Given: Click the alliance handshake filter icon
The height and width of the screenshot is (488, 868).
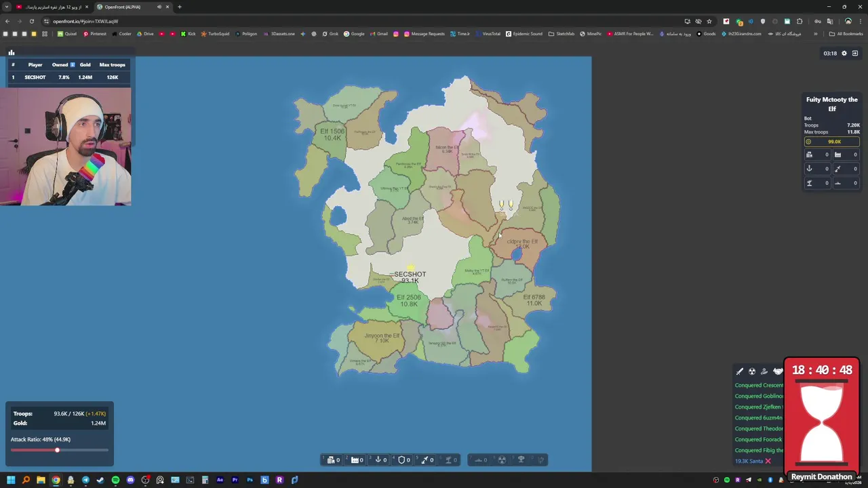Looking at the screenshot, I should [778, 371].
